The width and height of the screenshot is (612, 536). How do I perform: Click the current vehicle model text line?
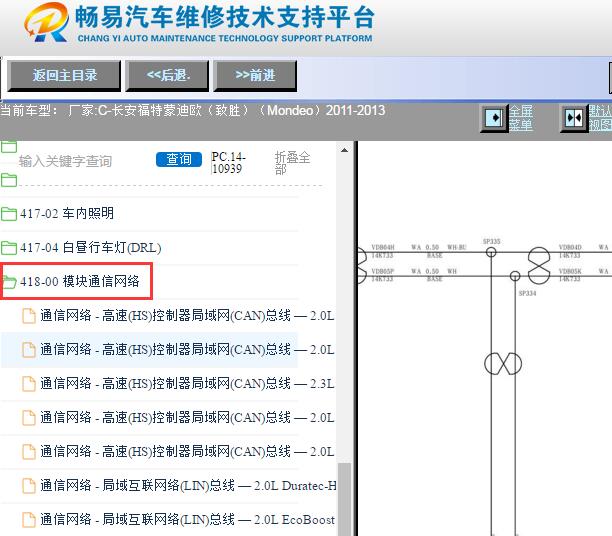(193, 110)
